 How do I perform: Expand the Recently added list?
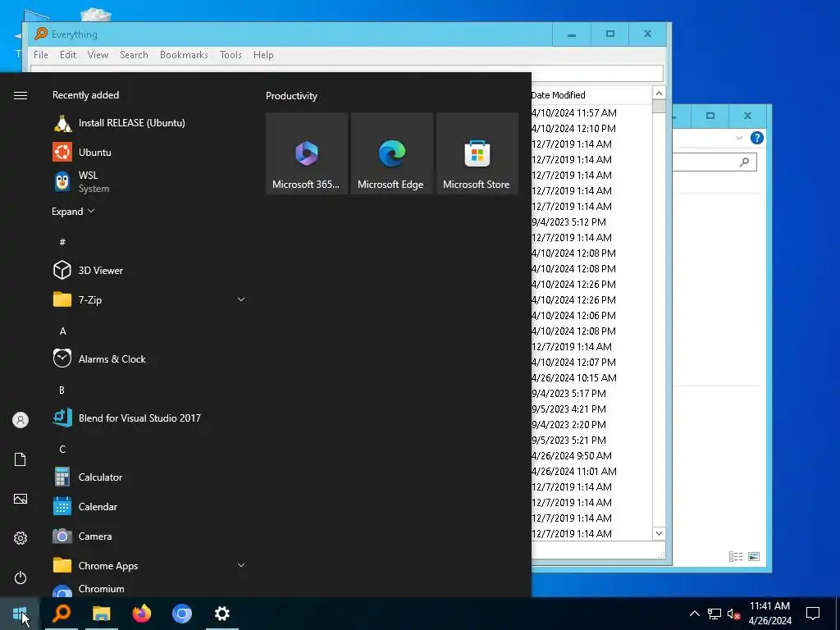point(73,212)
